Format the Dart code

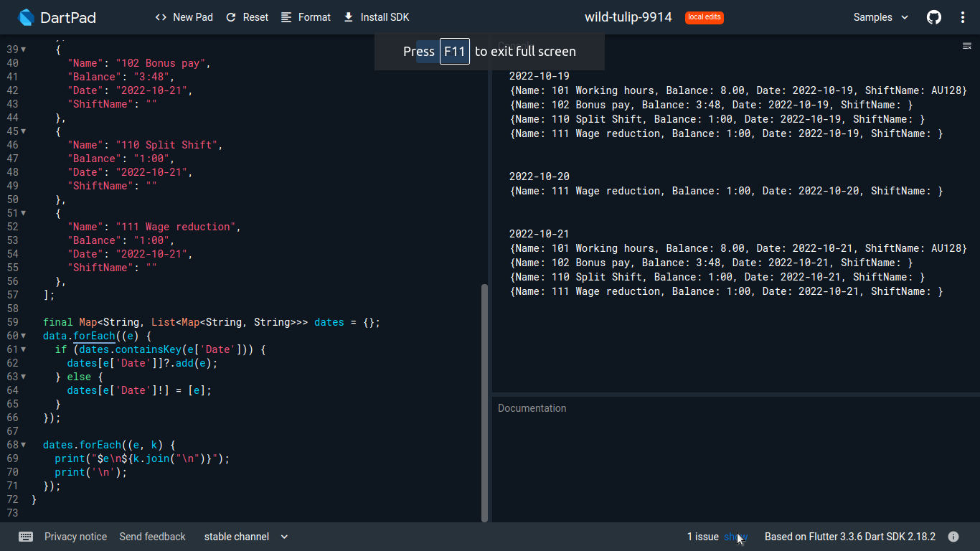coord(306,17)
